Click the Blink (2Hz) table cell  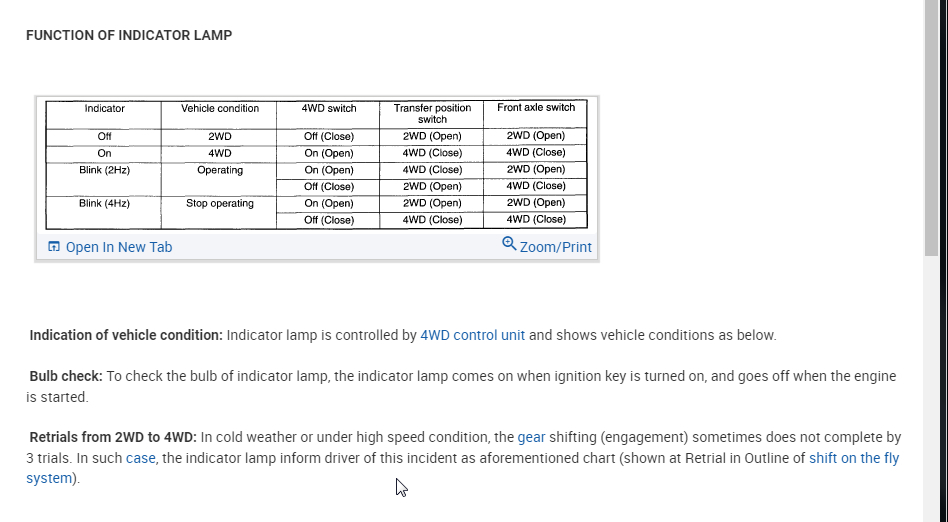click(x=104, y=170)
